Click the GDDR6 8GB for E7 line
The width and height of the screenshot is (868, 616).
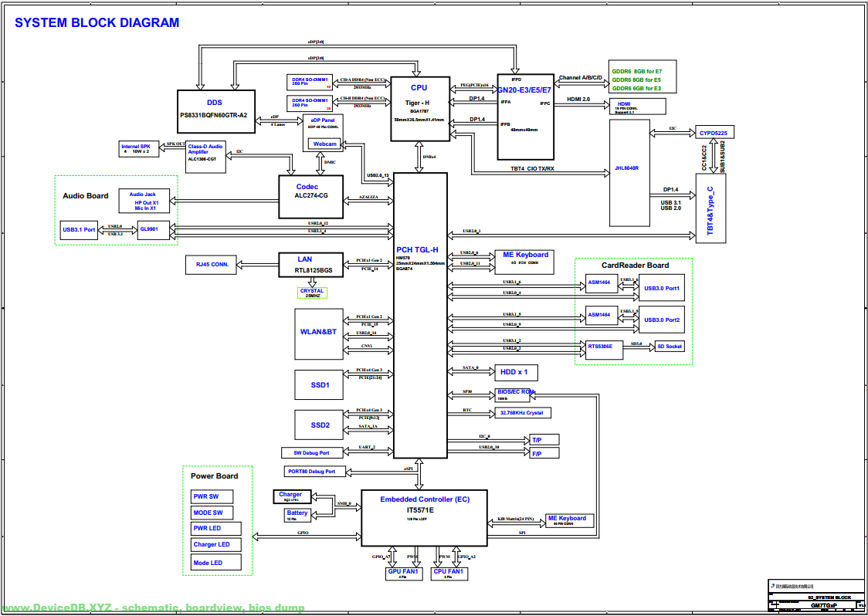(637, 71)
